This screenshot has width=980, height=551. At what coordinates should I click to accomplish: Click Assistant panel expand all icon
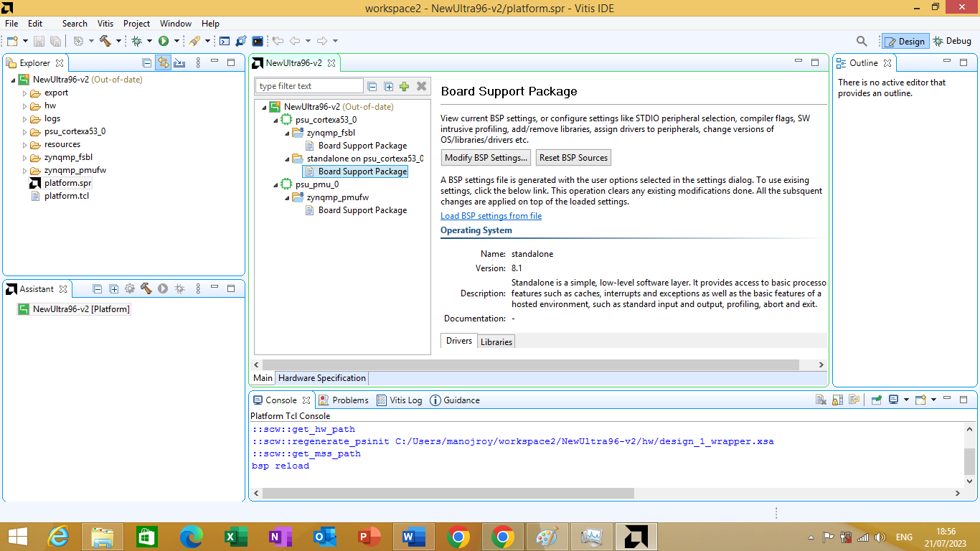tap(114, 288)
